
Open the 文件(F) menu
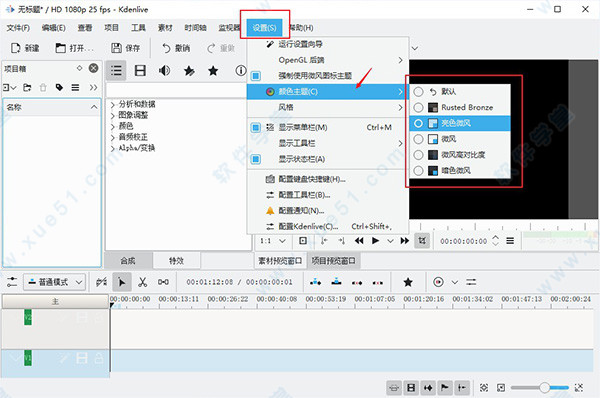[x=18, y=28]
